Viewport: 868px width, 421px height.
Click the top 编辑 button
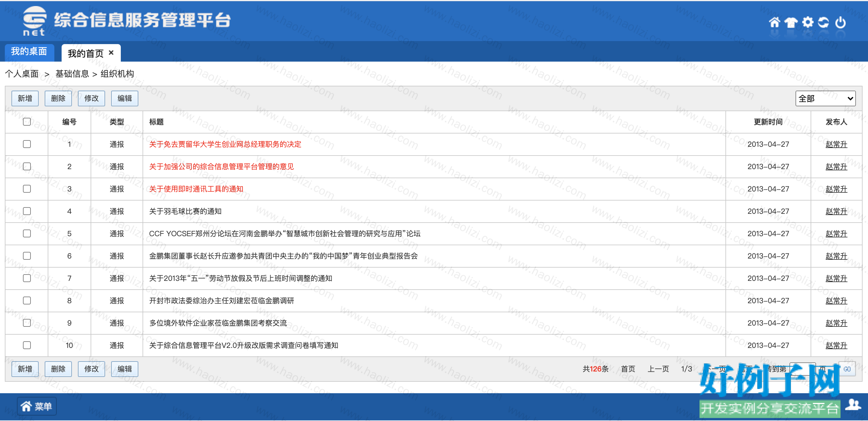tap(125, 98)
